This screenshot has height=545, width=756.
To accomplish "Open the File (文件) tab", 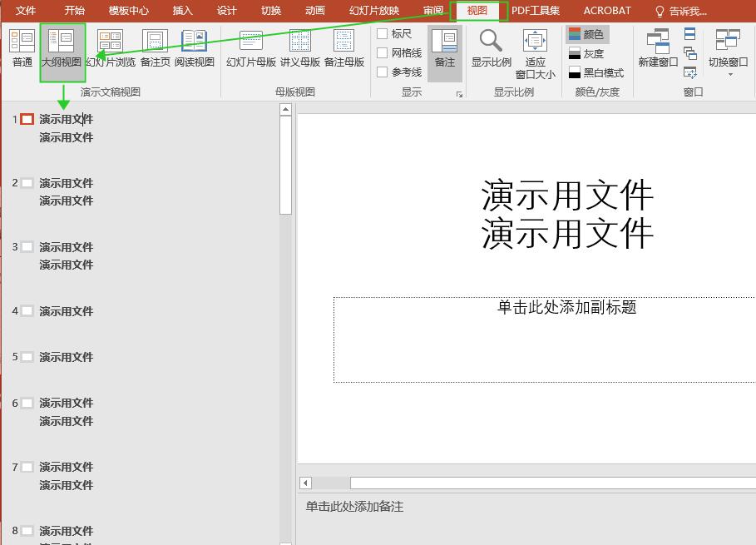I will [x=26, y=11].
